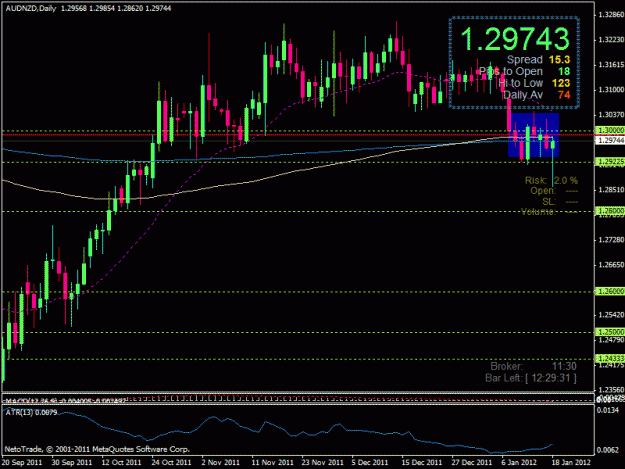The width and height of the screenshot is (625, 469).
Task: Click the 23 Nov 2011 date label
Action: [x=322, y=463]
